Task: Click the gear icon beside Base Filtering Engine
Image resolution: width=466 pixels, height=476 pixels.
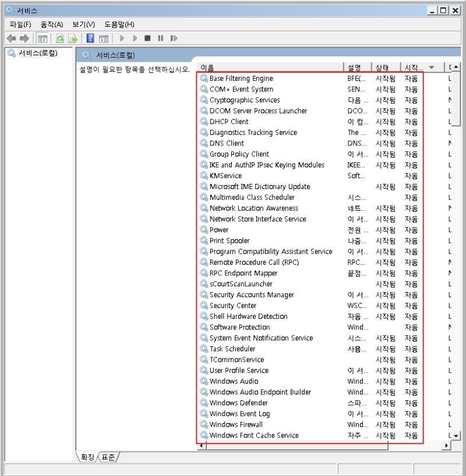Action: click(204, 79)
